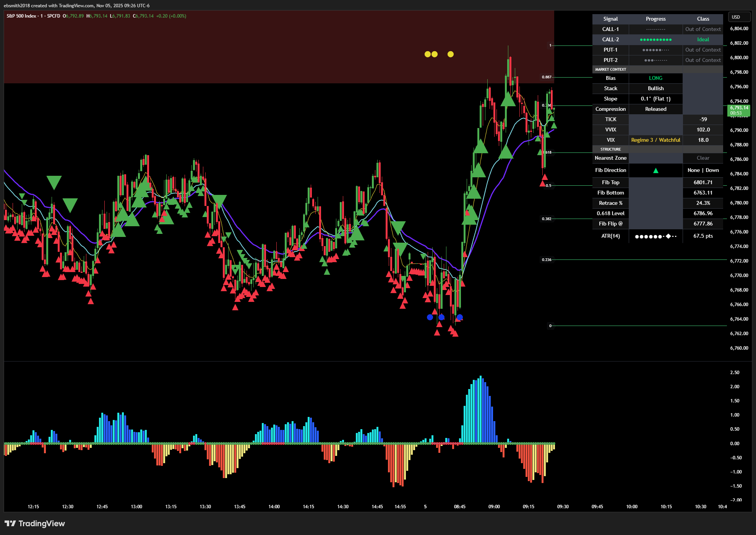Click the diamond marker in ATR(14) progress
This screenshot has width=756, height=535.
point(668,236)
